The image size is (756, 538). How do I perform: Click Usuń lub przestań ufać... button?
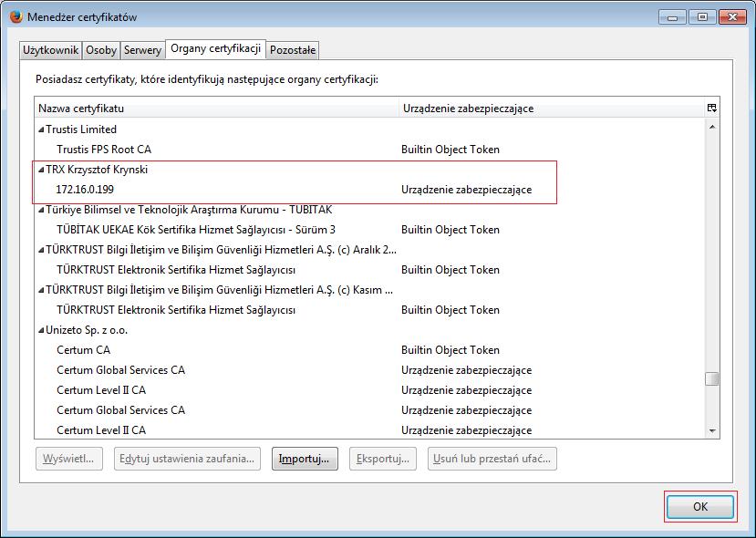tap(492, 459)
